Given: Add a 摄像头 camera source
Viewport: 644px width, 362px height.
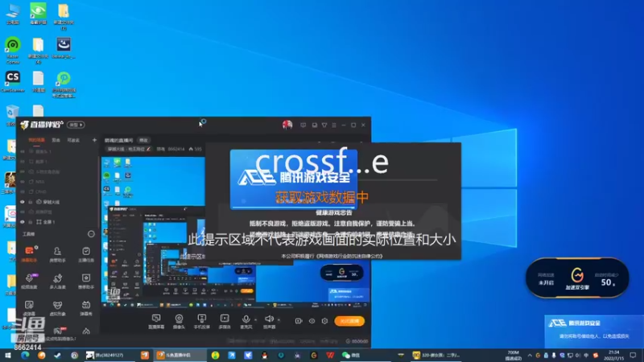Looking at the screenshot, I should click(179, 321).
